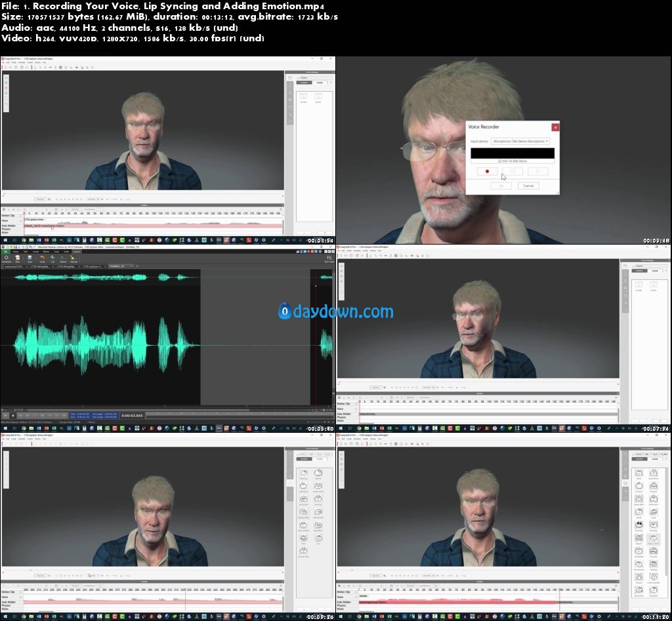The width and height of the screenshot is (672, 621).
Task: Click the "22 kHz 16 Bits Mono" label
Action: point(513,161)
